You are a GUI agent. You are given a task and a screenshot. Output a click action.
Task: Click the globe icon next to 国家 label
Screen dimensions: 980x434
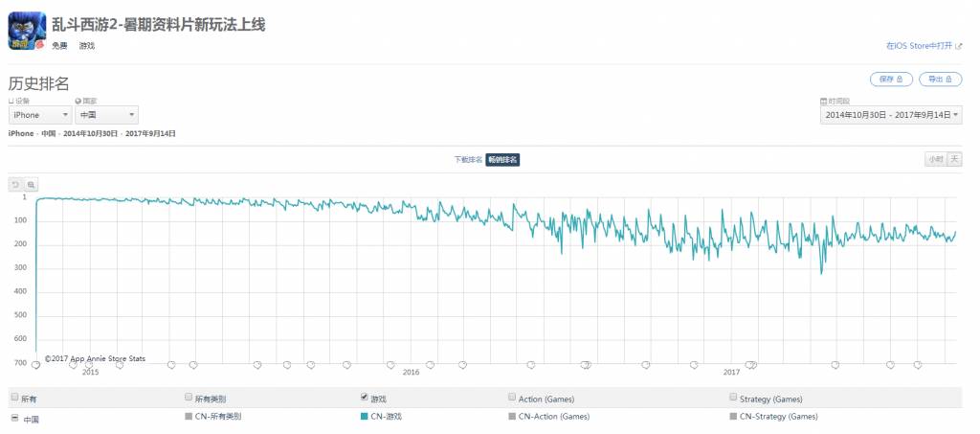point(78,101)
